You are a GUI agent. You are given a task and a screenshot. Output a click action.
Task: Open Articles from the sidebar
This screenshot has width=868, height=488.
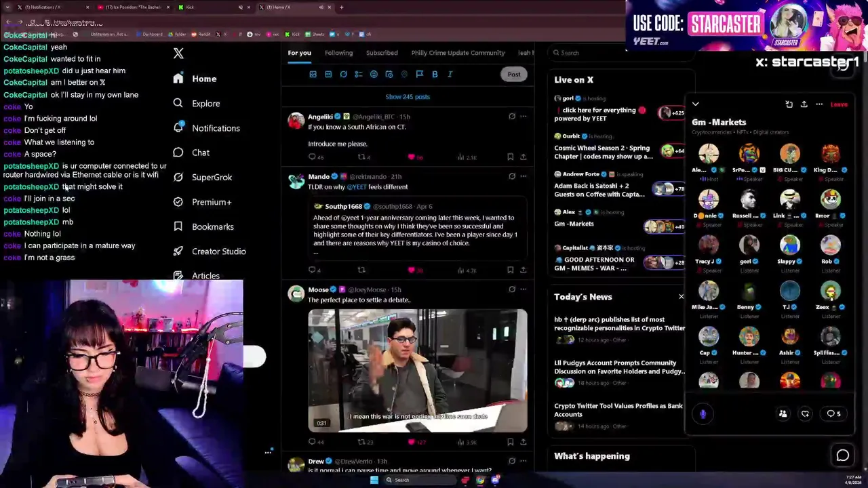click(196, 276)
